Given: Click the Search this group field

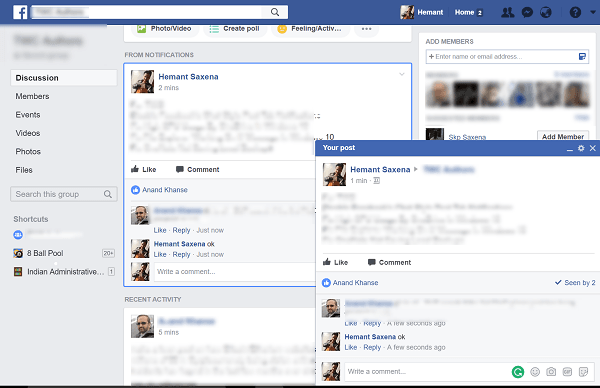Looking at the screenshot, I should tap(64, 194).
